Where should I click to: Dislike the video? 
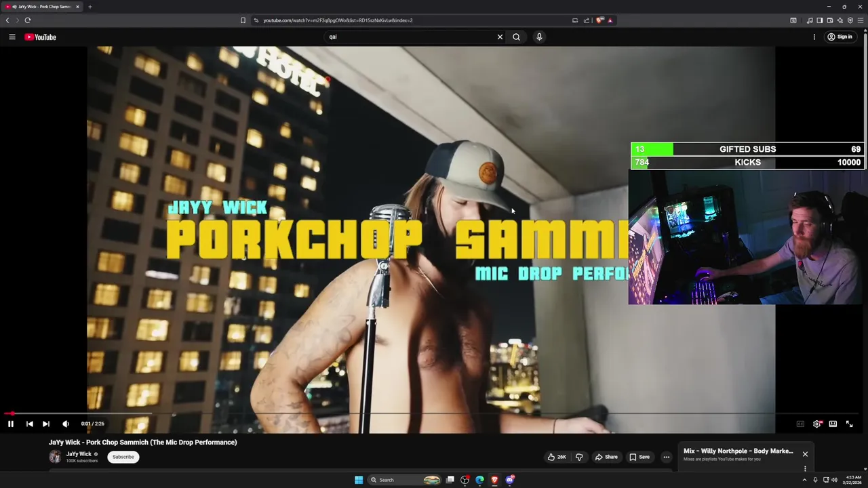point(579,457)
